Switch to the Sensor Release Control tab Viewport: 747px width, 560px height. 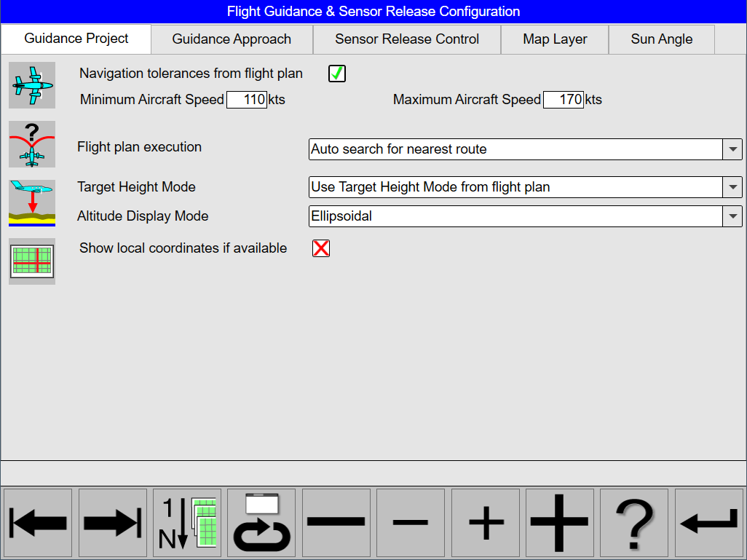[406, 39]
